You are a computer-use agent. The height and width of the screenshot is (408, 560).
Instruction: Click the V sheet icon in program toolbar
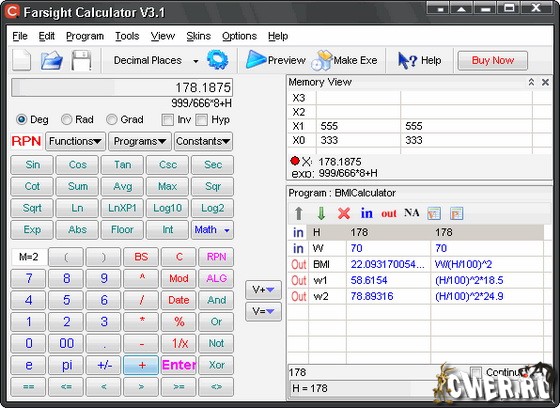(x=434, y=213)
